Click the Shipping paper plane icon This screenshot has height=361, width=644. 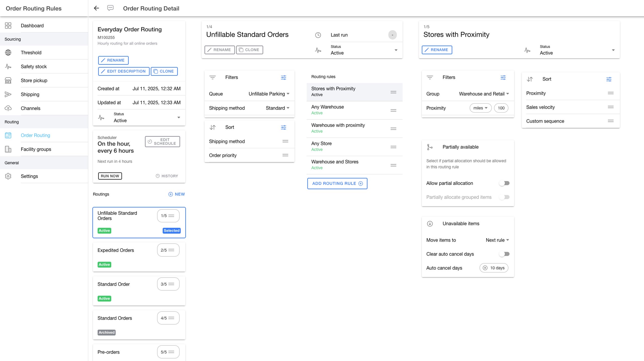pyautogui.click(x=8, y=94)
